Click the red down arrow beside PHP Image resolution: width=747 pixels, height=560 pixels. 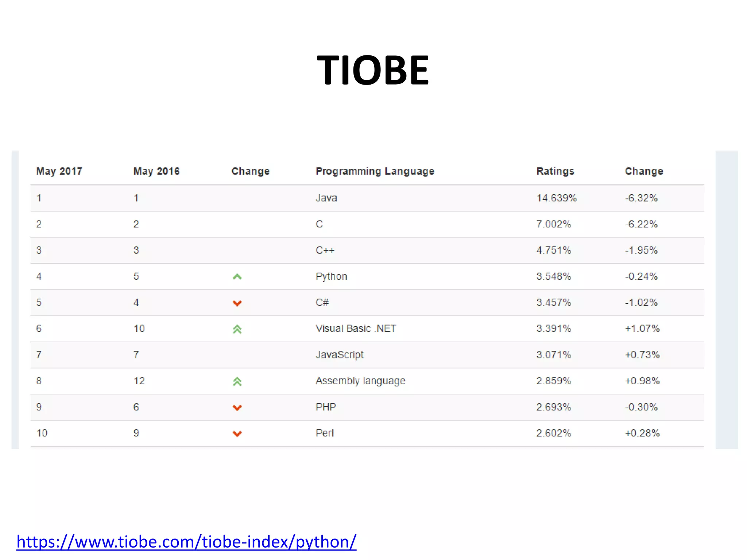[237, 408]
